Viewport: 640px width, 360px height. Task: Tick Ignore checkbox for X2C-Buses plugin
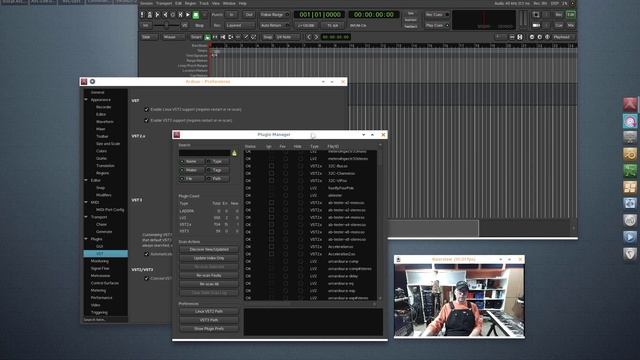pyautogui.click(x=271, y=166)
